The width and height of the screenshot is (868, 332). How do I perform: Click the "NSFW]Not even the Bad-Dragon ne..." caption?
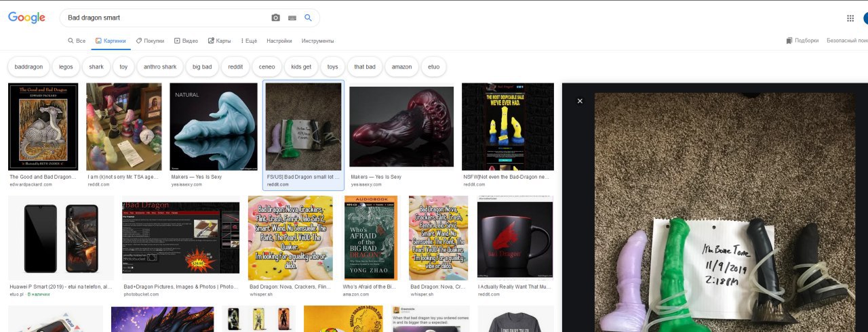[x=507, y=177]
